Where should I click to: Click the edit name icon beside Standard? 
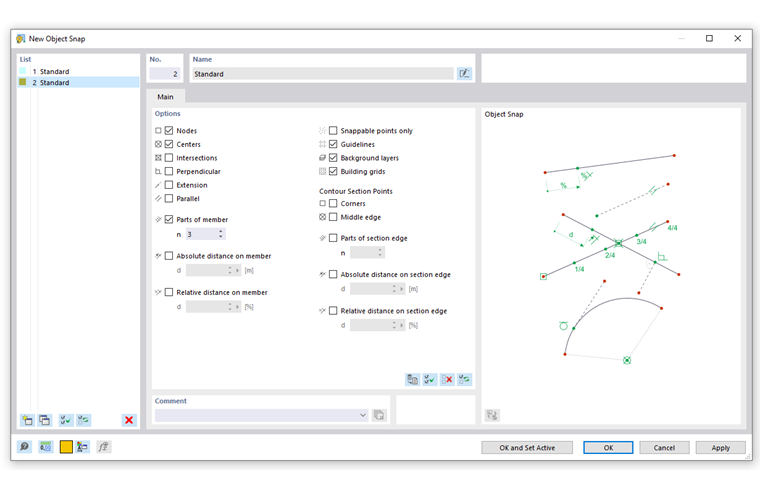(464, 74)
